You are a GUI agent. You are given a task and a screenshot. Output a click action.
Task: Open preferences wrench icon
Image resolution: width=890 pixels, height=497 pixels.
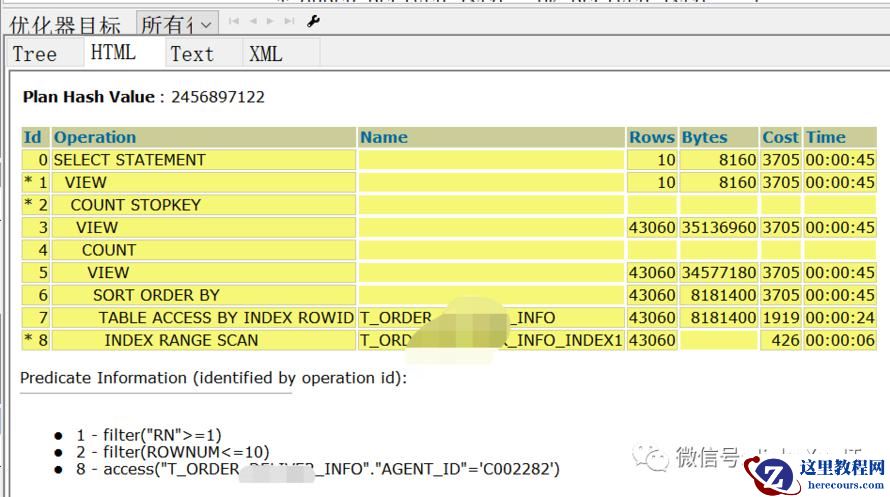pyautogui.click(x=313, y=22)
